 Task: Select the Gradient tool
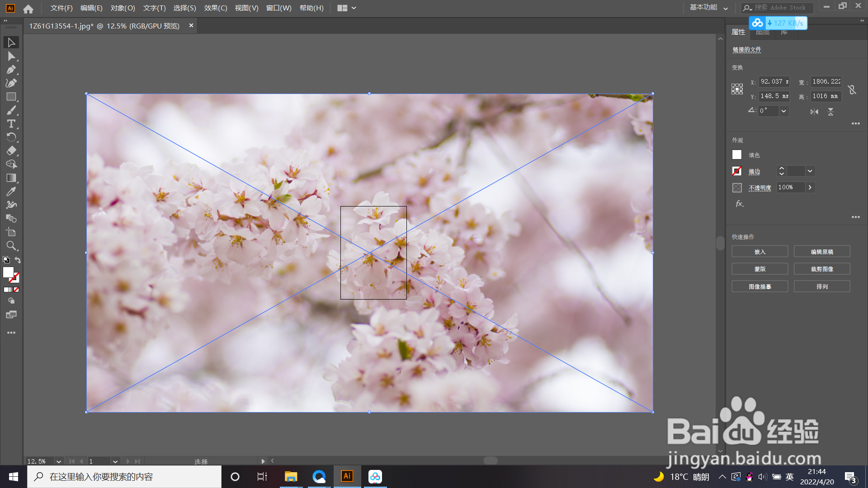[11, 178]
